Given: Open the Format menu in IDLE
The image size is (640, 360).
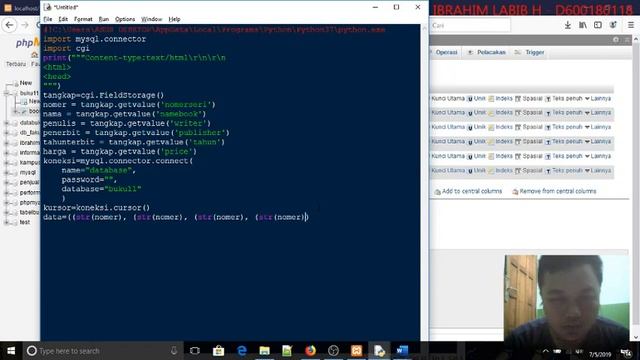Looking at the screenshot, I should [83, 19].
